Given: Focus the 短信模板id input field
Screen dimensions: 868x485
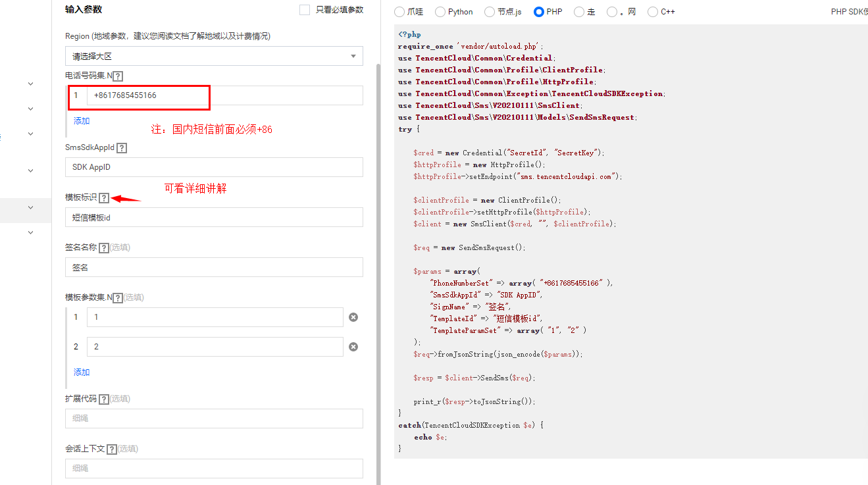Looking at the screenshot, I should [x=214, y=217].
